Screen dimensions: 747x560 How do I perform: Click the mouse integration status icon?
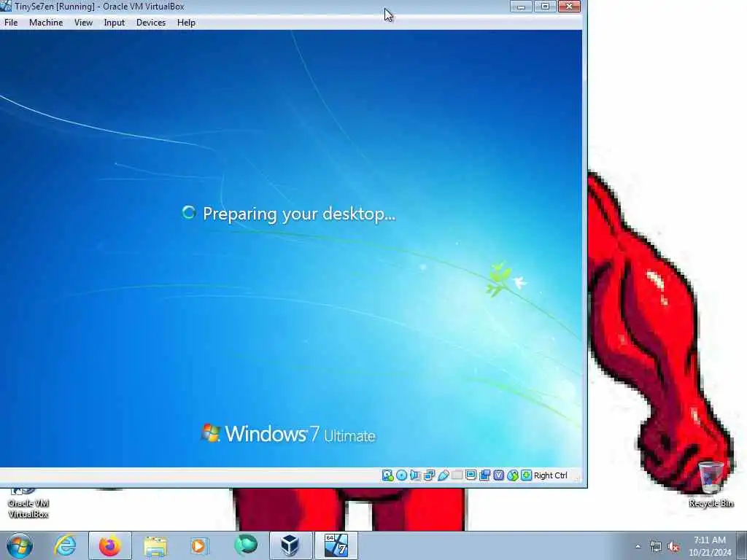512,475
